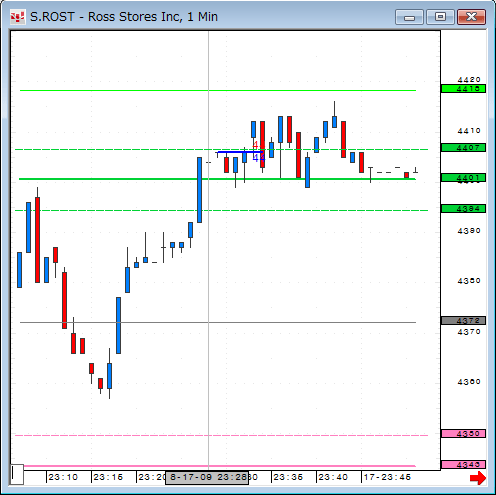Click the 4360 price scale value
This screenshot has height=495, width=496.
pos(469,382)
